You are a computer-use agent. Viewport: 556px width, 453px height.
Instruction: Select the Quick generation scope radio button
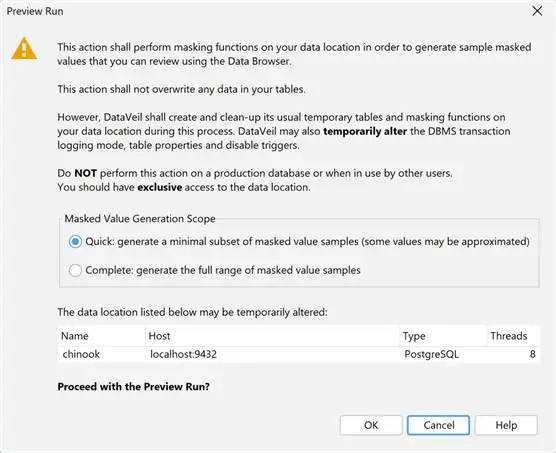(75, 242)
